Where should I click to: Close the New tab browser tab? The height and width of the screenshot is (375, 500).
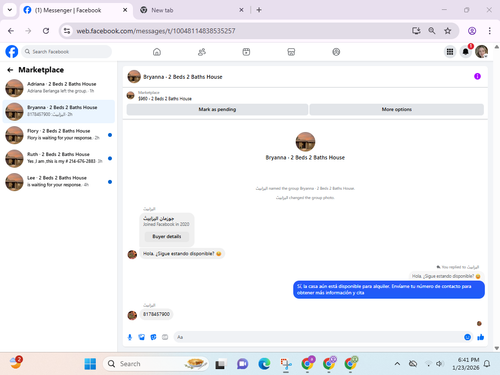(x=241, y=10)
